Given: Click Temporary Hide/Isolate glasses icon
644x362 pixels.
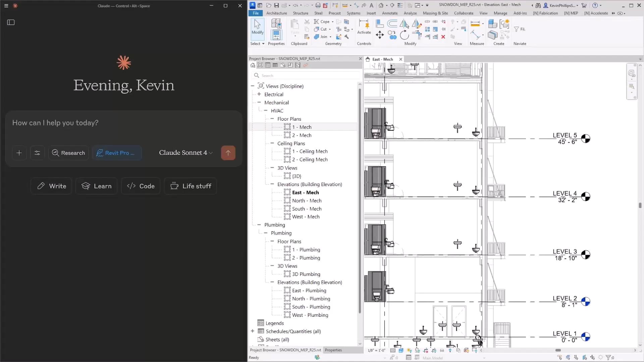Looking at the screenshot, I should pyautogui.click(x=442, y=350).
